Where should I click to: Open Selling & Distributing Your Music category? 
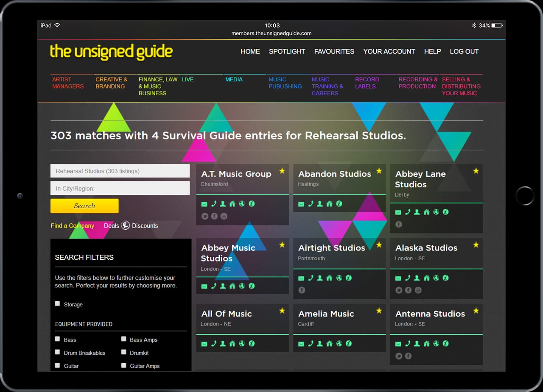pyautogui.click(x=461, y=86)
